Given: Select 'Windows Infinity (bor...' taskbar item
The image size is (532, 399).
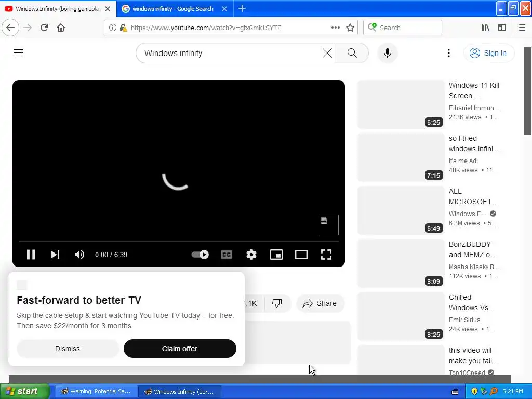Looking at the screenshot, I should pos(180,391).
